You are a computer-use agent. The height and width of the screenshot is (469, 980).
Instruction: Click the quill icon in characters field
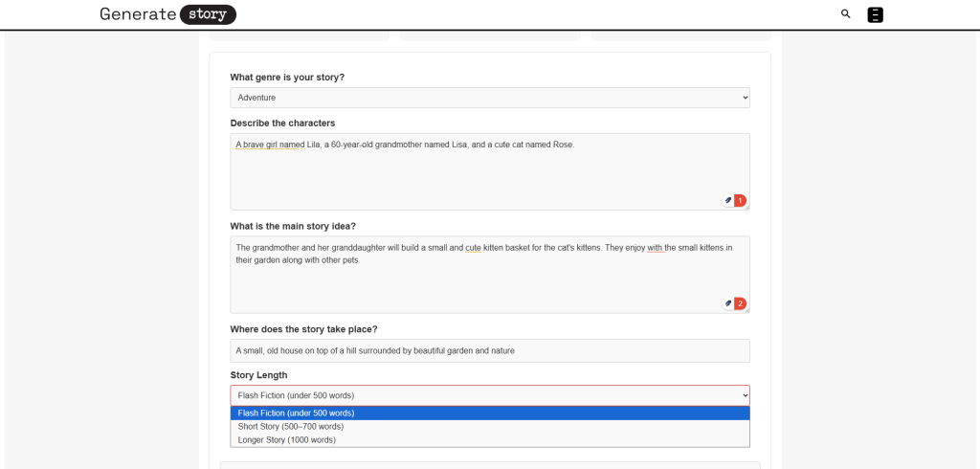click(x=728, y=200)
